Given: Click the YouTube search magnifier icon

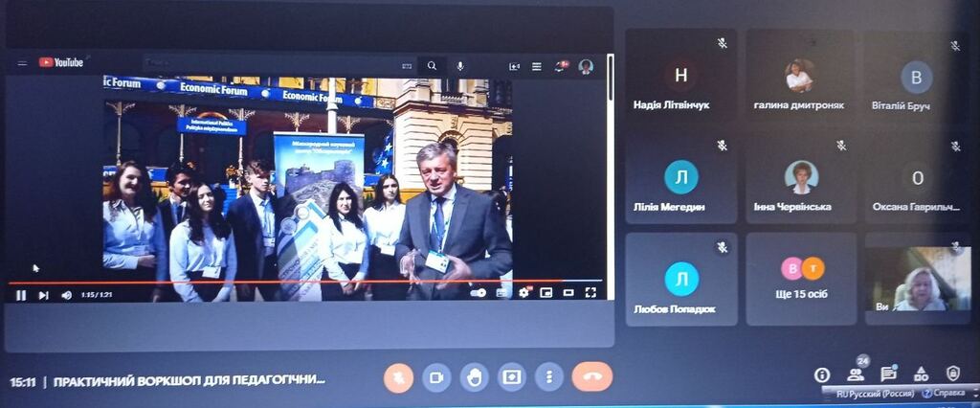Looking at the screenshot, I should tap(432, 66).
